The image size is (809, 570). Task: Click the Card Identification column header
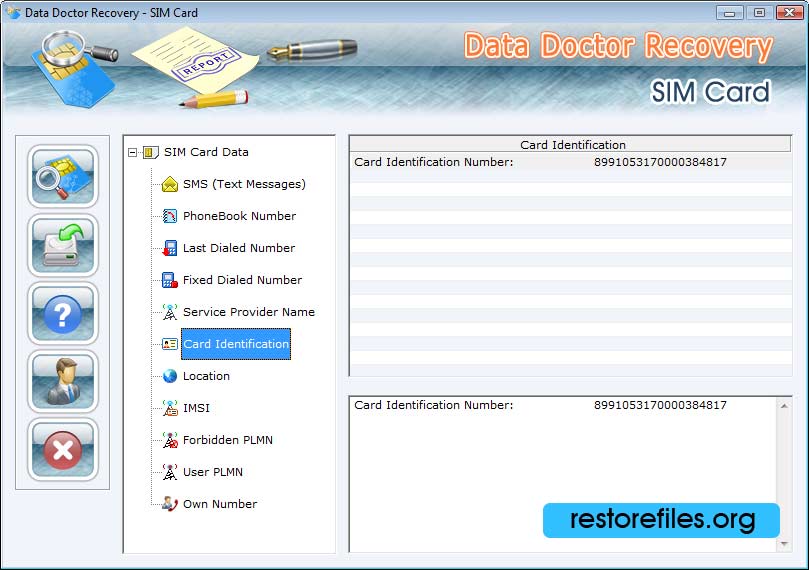571,144
